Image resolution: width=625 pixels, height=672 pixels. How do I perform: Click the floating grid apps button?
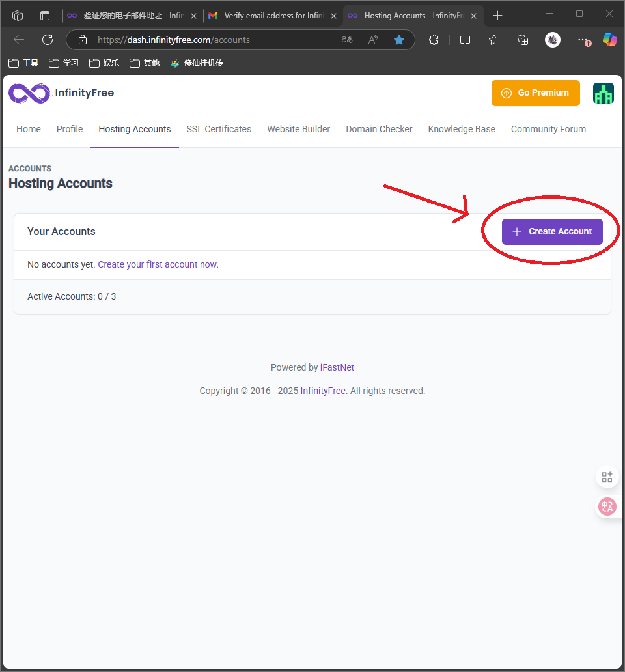point(607,477)
